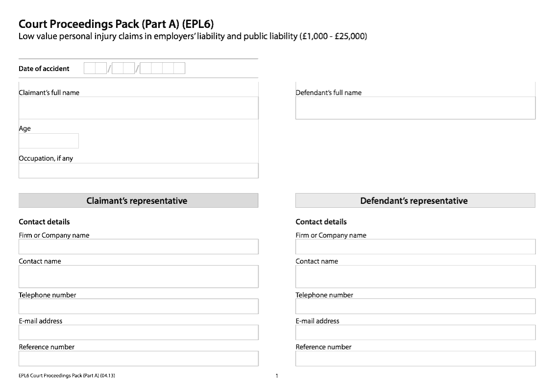Click defendant representative's Reference number field

pyautogui.click(x=415, y=359)
